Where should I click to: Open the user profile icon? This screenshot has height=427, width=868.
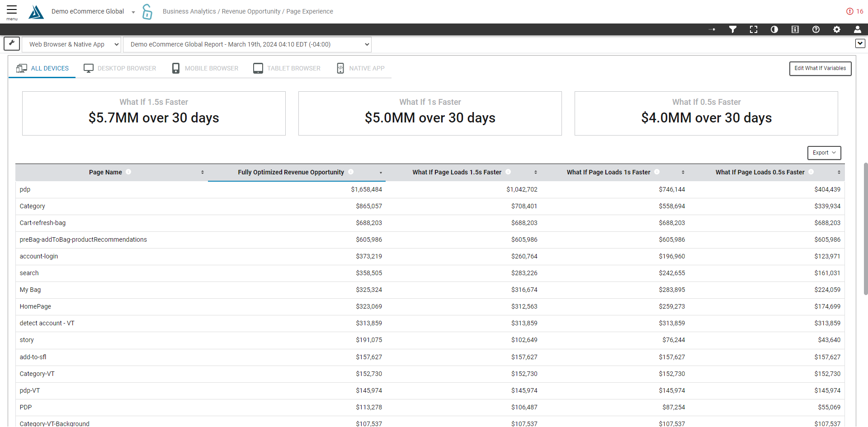[858, 29]
